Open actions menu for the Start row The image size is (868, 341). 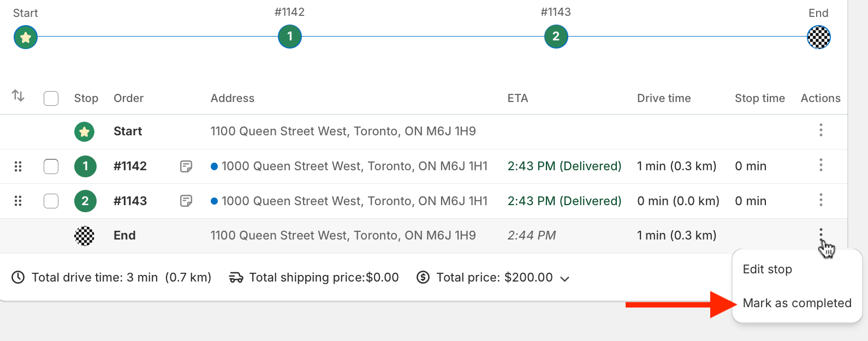(821, 130)
